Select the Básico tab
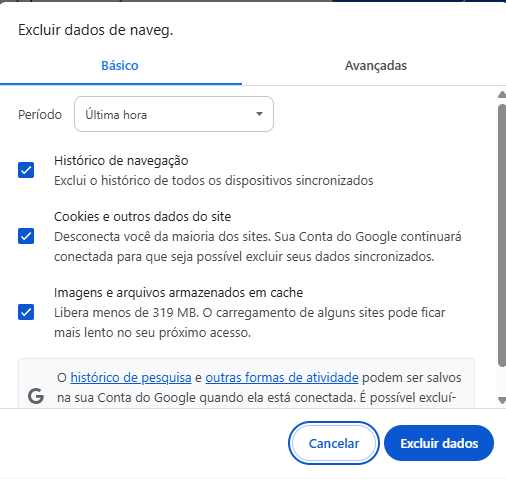This screenshot has height=479, width=506. 120,66
